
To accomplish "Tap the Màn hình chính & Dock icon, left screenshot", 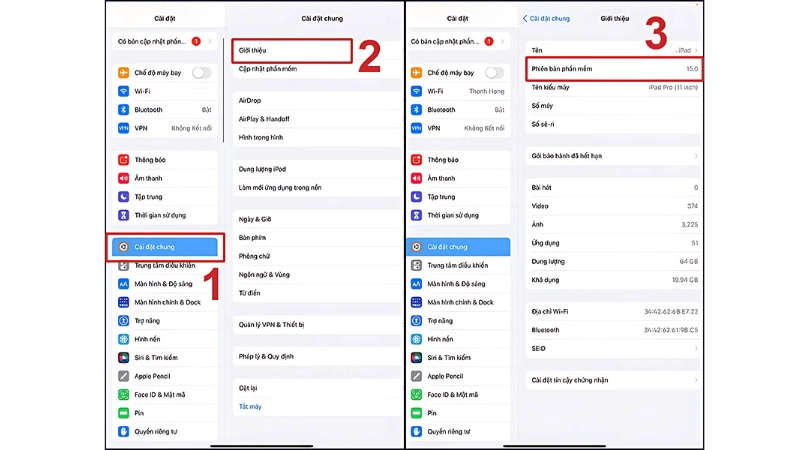I will point(123,302).
